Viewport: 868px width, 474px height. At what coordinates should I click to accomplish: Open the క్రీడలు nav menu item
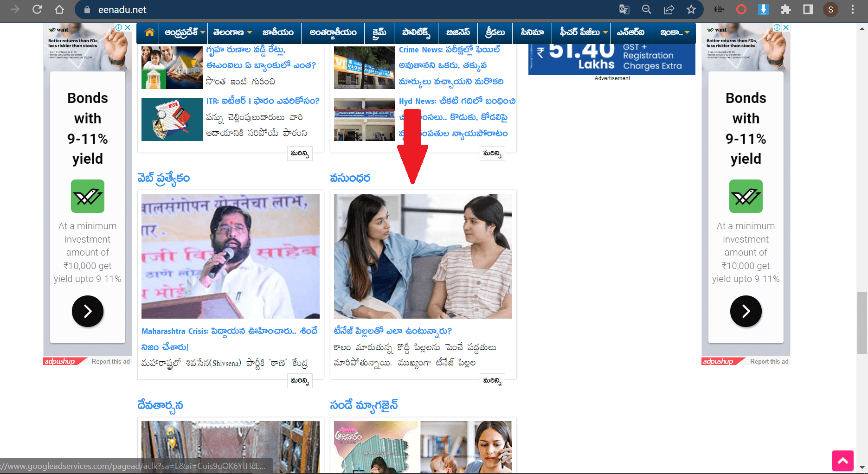pyautogui.click(x=495, y=32)
